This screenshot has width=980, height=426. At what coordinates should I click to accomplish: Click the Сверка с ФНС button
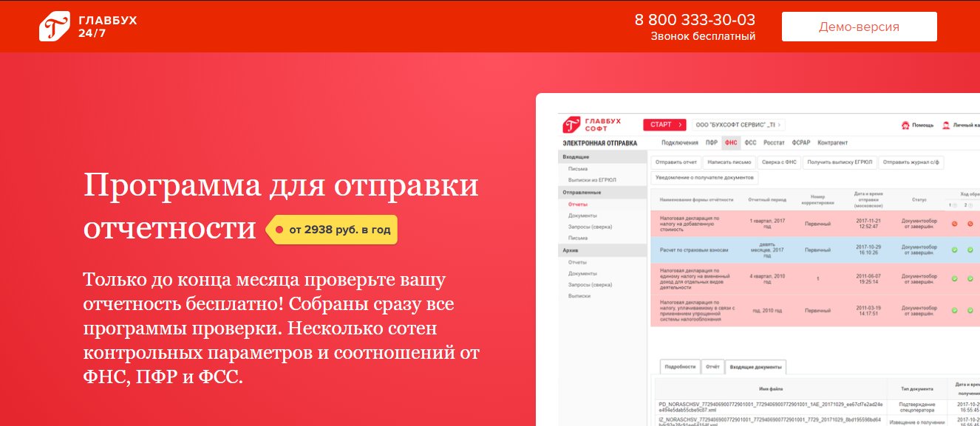point(779,162)
